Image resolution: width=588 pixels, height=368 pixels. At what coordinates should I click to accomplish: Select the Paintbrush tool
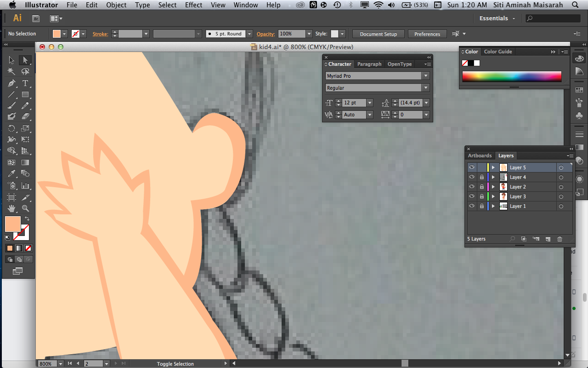(x=11, y=105)
